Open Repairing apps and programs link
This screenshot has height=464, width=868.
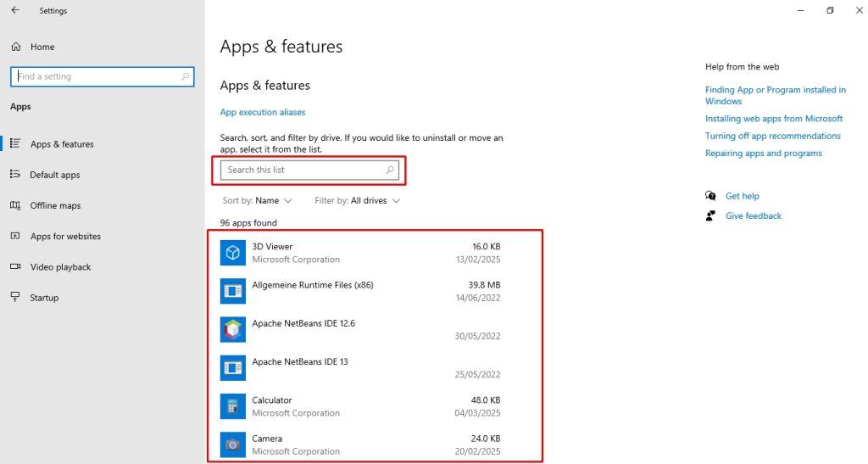pos(764,153)
